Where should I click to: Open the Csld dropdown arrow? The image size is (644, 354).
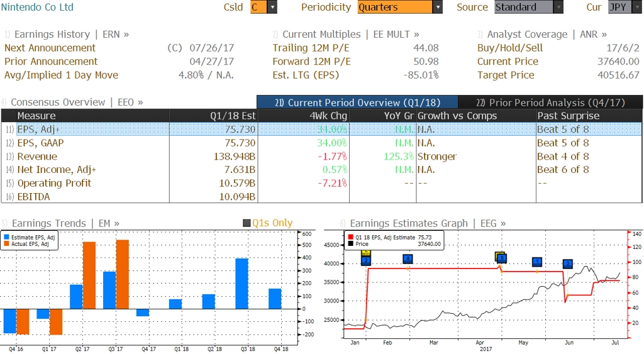[x=272, y=7]
